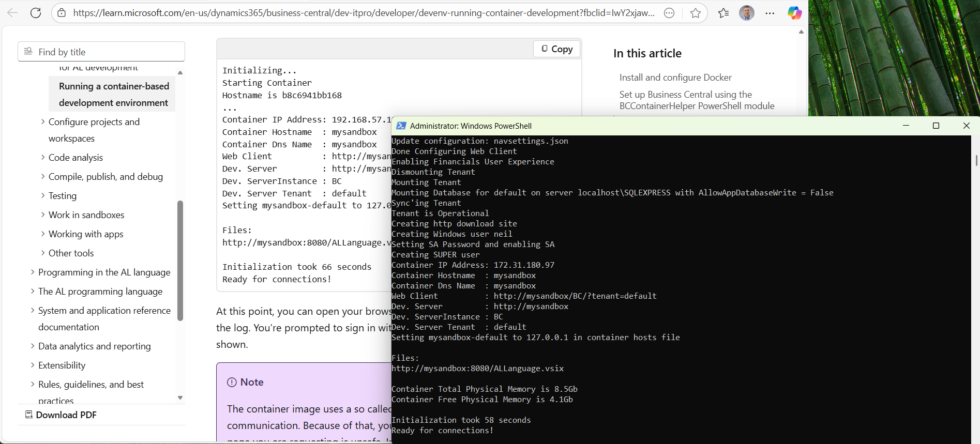Viewport: 980px width, 444px height.
Task: Expand Work in sandboxes section
Action: (x=43, y=215)
